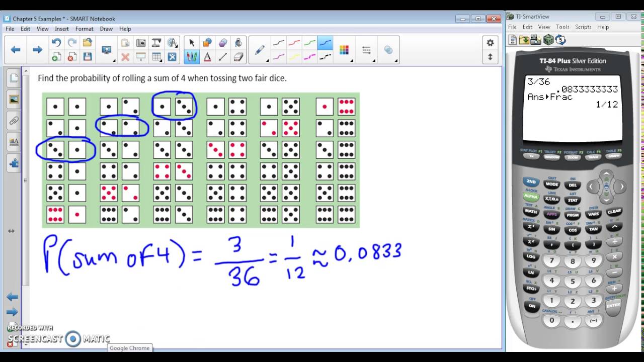644x362 pixels.
Task: Select the straight Line tool
Action: pyautogui.click(x=223, y=57)
